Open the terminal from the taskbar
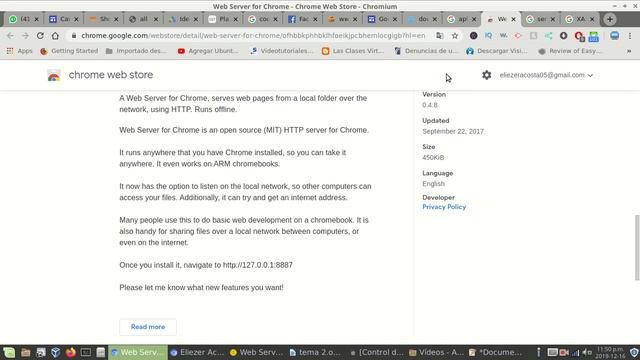Screen dimensions: 640x360 (x=86, y=352)
